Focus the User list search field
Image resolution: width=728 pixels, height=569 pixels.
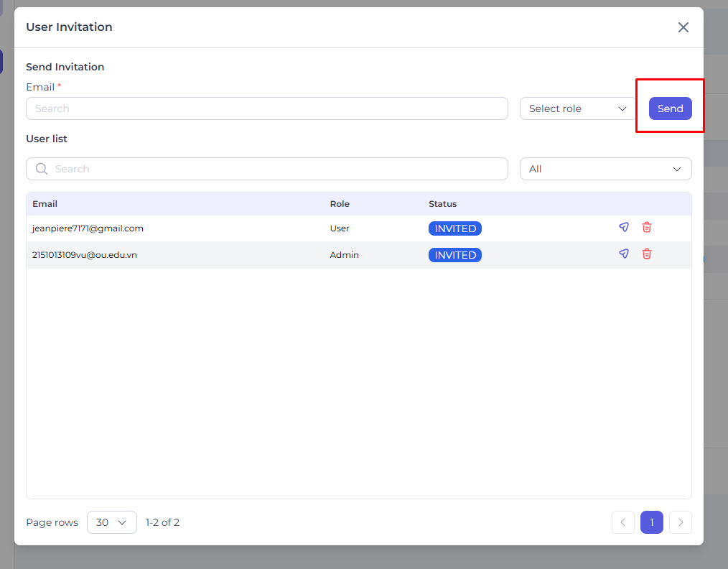pos(267,169)
